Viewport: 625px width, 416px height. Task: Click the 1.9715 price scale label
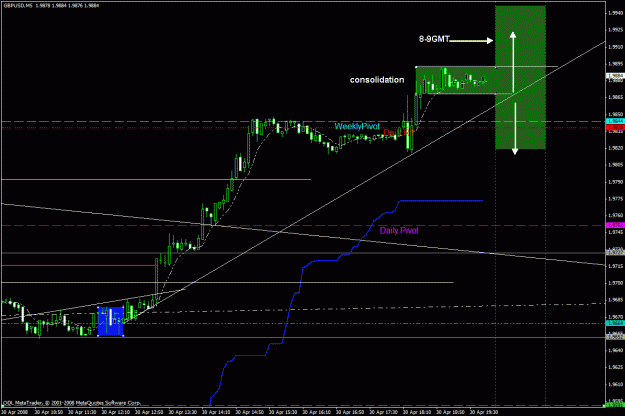point(615,266)
